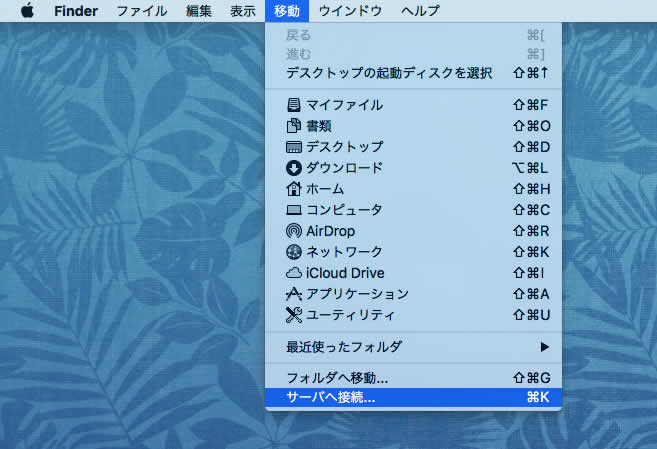Click the ⌘K shortcut on サーバへ接続
657x449 pixels.
[x=538, y=397]
